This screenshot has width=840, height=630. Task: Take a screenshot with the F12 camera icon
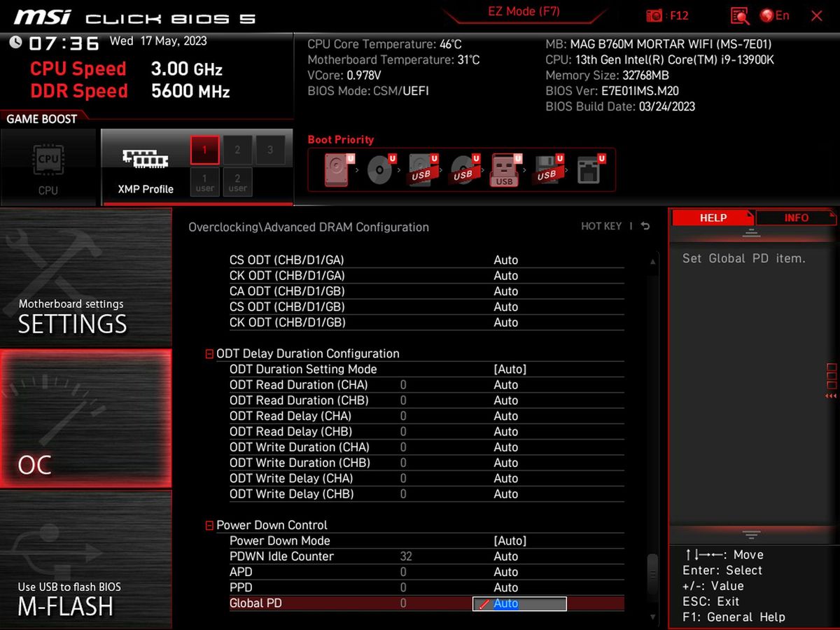[x=654, y=15]
